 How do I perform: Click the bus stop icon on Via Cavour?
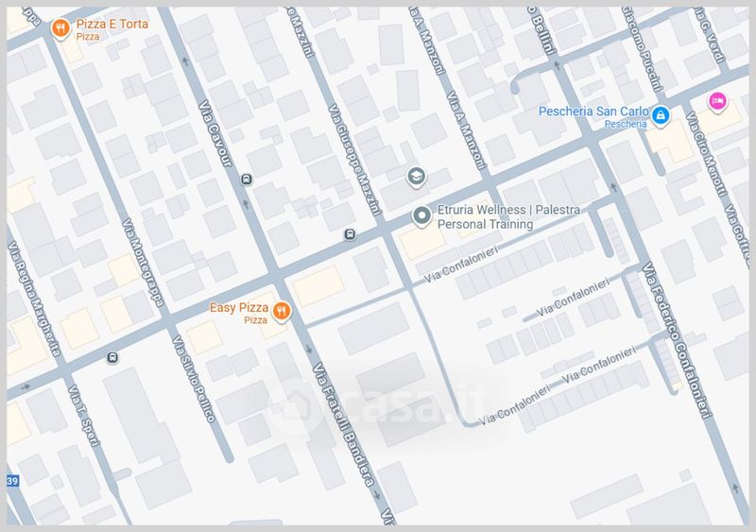(x=247, y=180)
